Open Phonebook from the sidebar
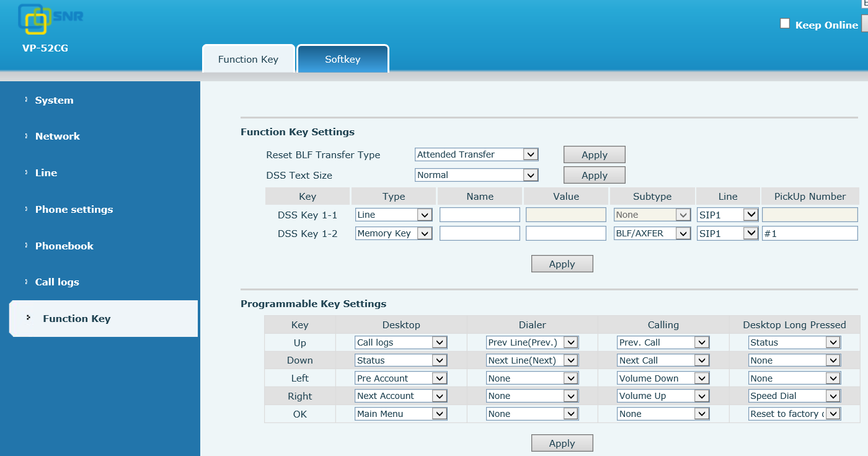 [x=64, y=246]
